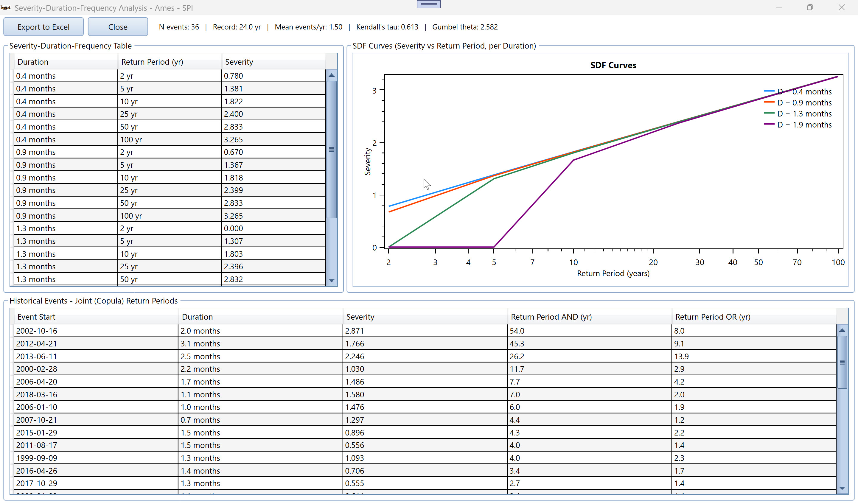This screenshot has width=858, height=504.
Task: Click the 0.000 severity cell
Action: tap(274, 228)
